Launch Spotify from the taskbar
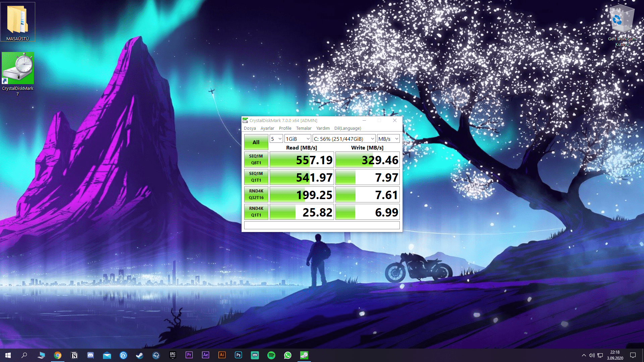644x362 pixels. point(271,355)
